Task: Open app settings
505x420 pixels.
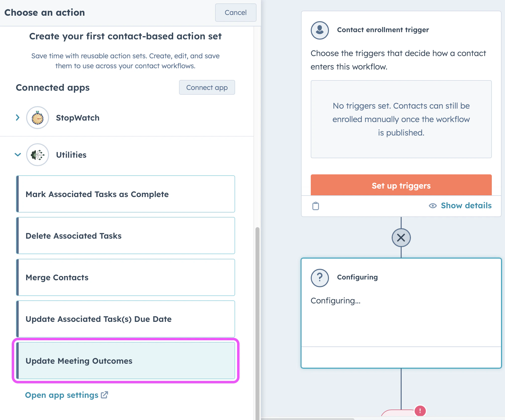Action: pos(62,395)
